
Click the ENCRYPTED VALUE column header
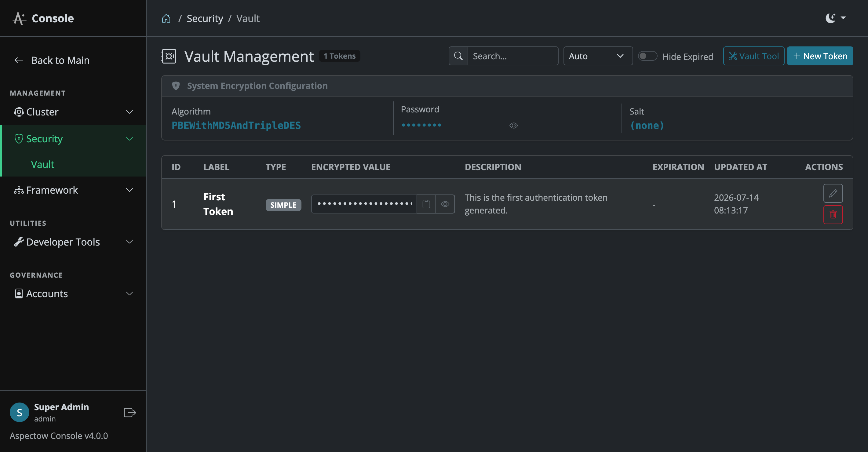click(350, 167)
